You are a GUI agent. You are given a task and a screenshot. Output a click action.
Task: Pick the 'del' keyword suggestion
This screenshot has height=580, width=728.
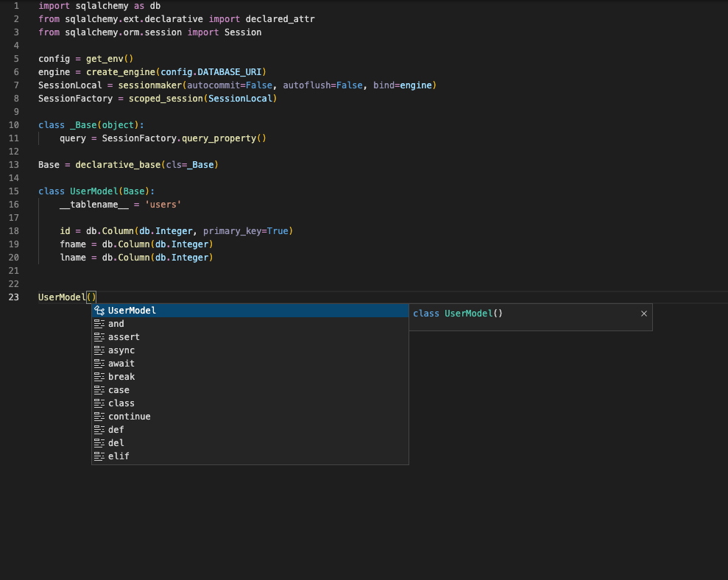coord(250,443)
